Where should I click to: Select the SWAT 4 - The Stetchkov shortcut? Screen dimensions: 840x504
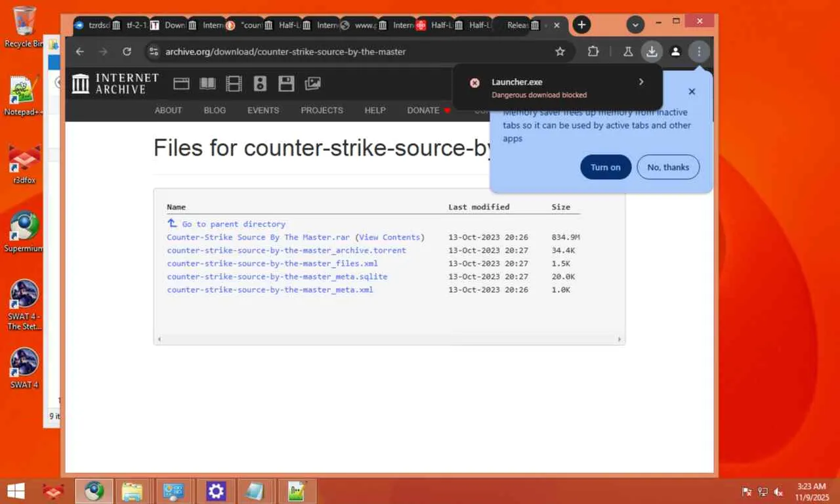click(24, 304)
